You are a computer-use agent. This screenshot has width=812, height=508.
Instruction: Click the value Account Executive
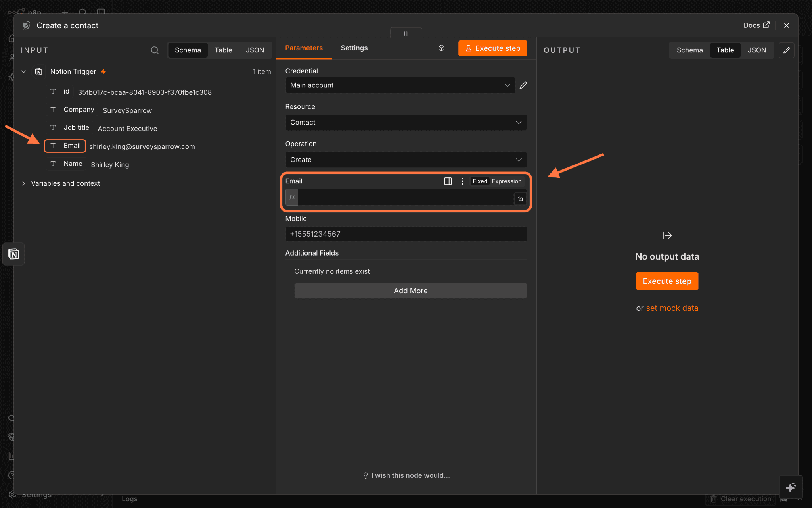pyautogui.click(x=127, y=129)
